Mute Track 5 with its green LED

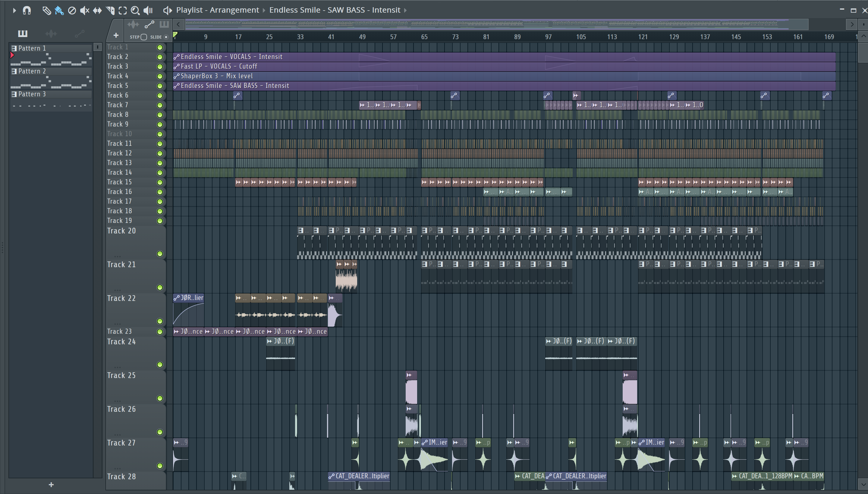point(159,86)
